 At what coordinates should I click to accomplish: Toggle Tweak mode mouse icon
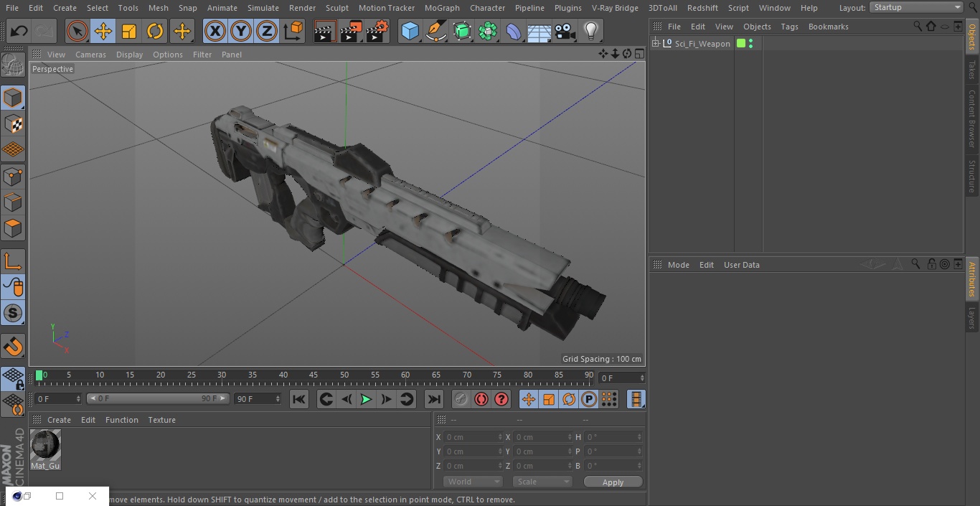point(13,287)
